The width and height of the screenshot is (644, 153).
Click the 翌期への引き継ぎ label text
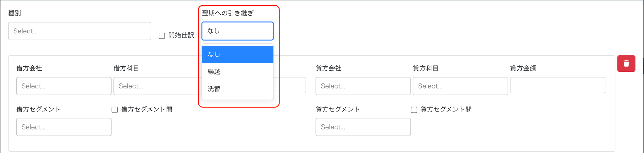[x=228, y=13]
